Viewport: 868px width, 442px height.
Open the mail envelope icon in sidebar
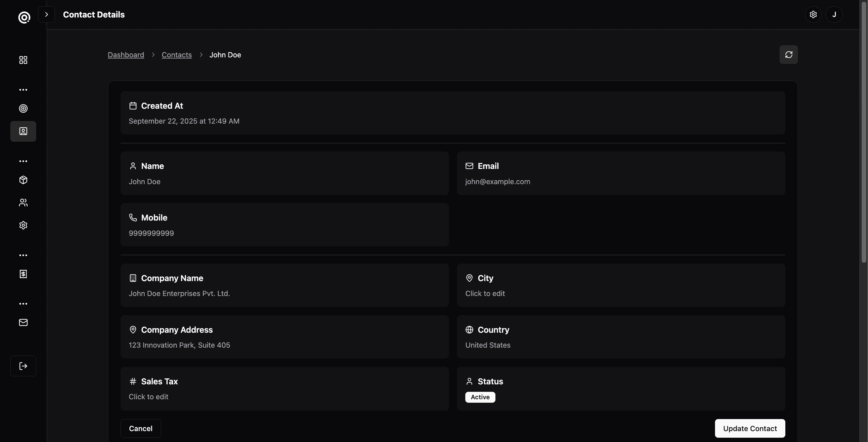23,322
